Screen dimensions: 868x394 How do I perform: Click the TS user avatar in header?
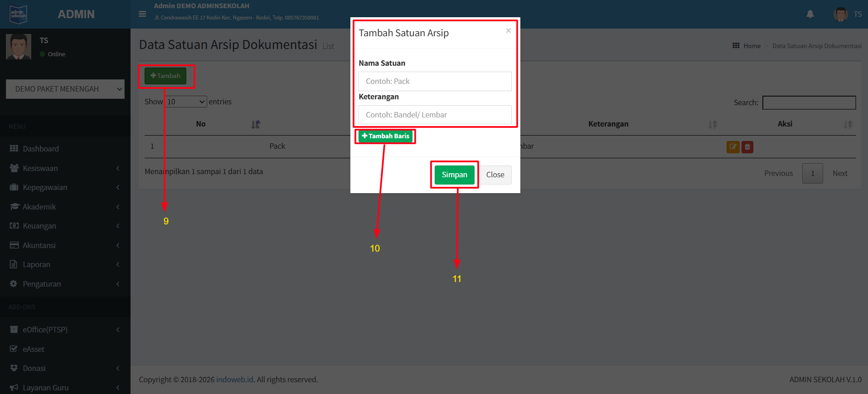(x=840, y=14)
